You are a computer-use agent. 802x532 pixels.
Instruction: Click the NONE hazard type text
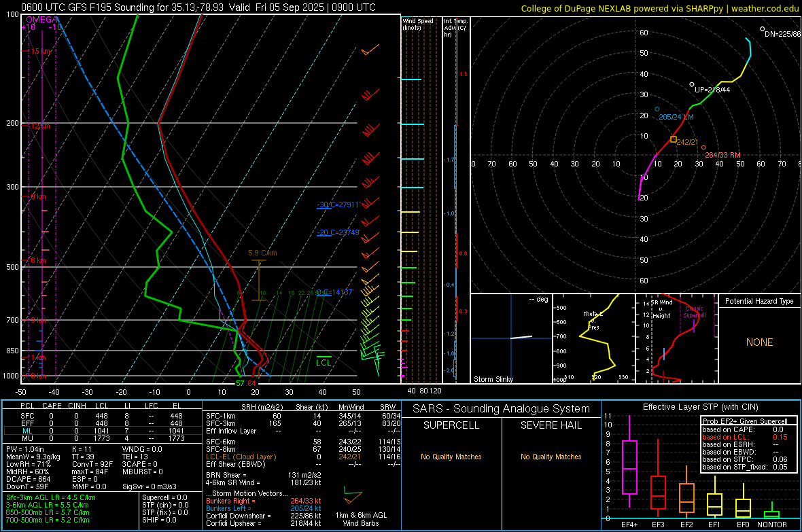[759, 342]
